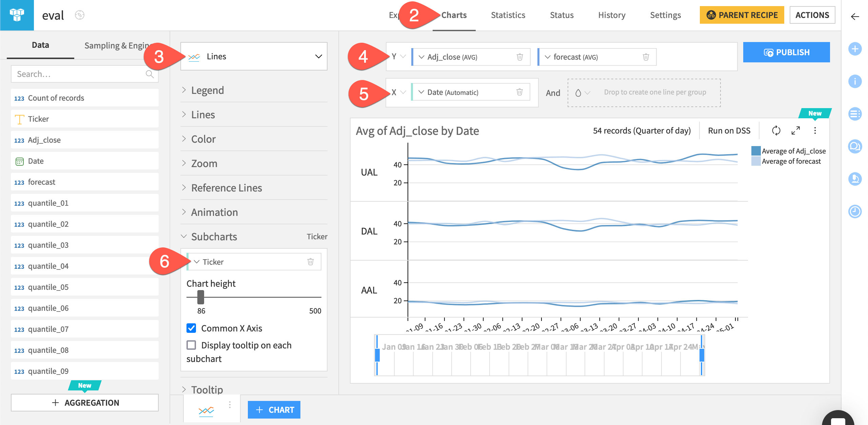Viewport: 868px width, 425px height.
Task: Open the info panel icon
Action: pos(855,81)
